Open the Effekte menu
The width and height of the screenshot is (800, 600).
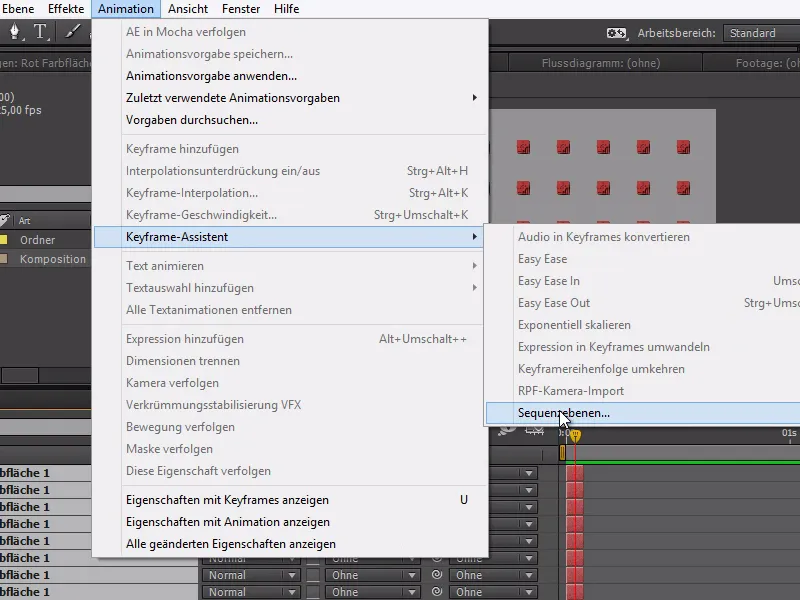(66, 9)
